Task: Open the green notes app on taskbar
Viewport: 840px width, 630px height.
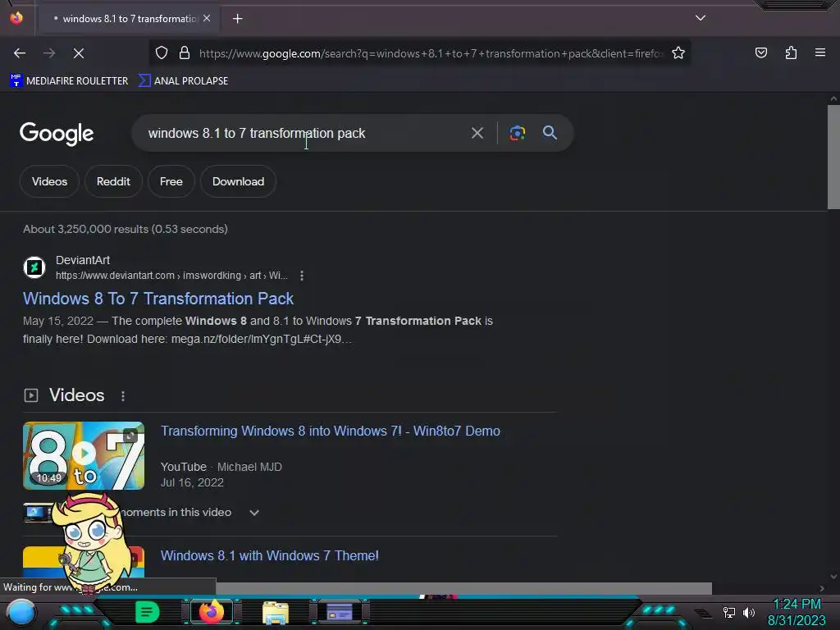Action: (148, 612)
